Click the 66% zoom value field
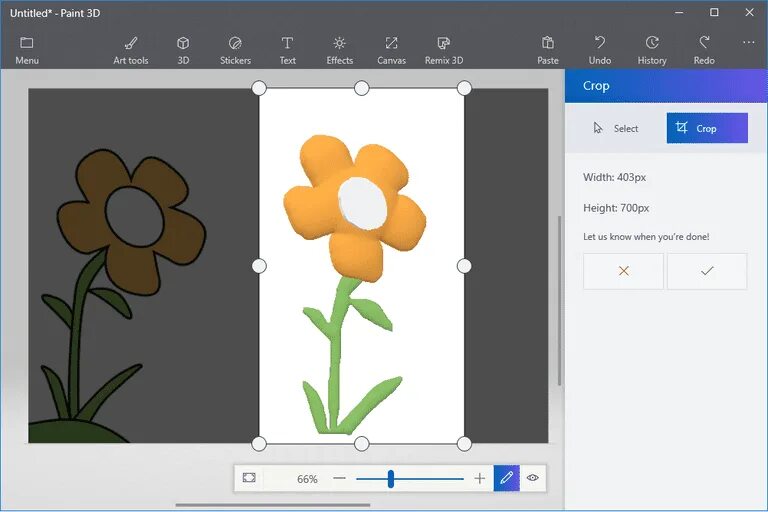This screenshot has width=768, height=512. [307, 479]
